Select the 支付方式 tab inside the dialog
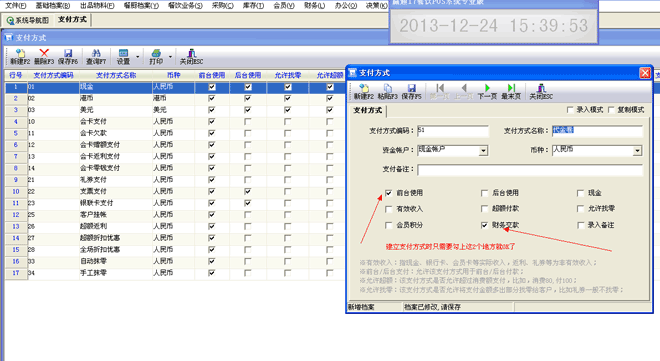This screenshot has width=660, height=361. tap(367, 110)
